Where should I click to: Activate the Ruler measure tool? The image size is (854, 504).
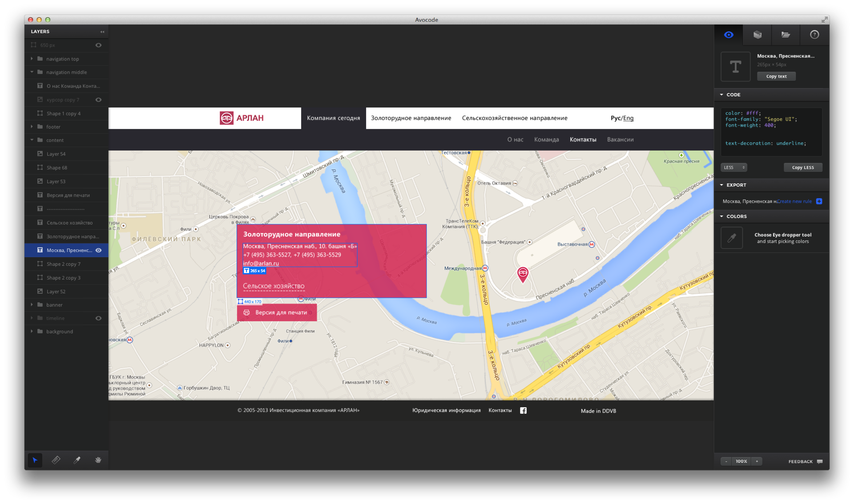[56, 460]
